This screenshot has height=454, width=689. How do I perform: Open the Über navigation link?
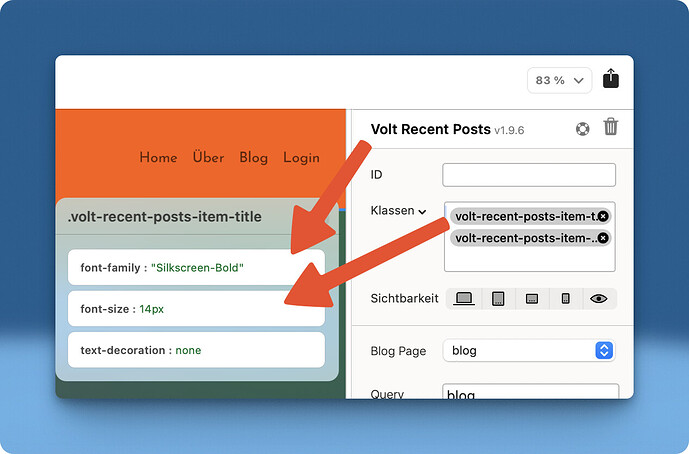click(x=208, y=158)
